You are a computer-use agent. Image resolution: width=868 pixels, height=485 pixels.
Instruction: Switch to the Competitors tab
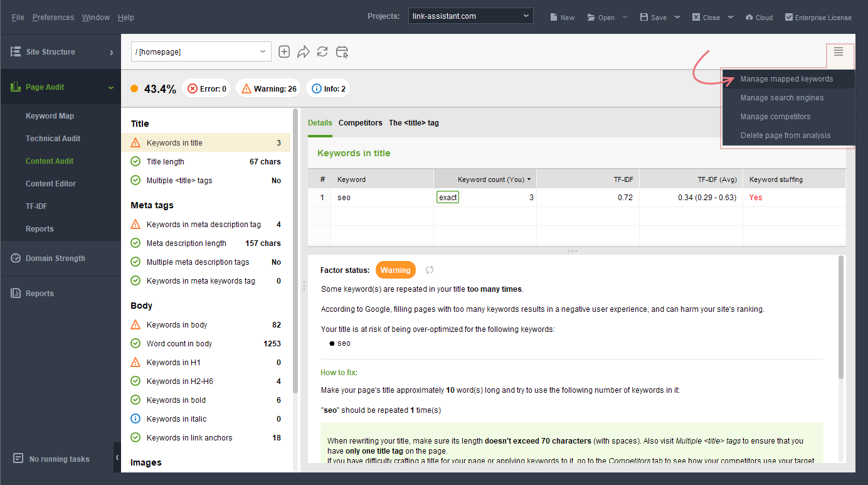[x=361, y=123]
